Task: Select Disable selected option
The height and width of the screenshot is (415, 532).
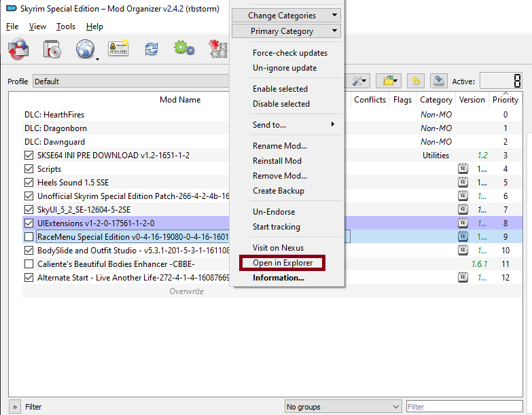Action: pos(281,104)
